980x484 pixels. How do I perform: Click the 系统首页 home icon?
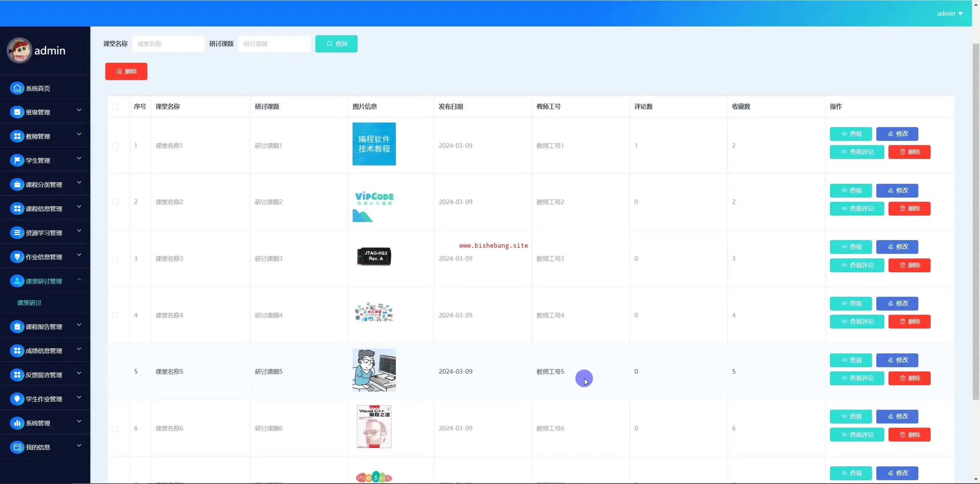pos(17,88)
